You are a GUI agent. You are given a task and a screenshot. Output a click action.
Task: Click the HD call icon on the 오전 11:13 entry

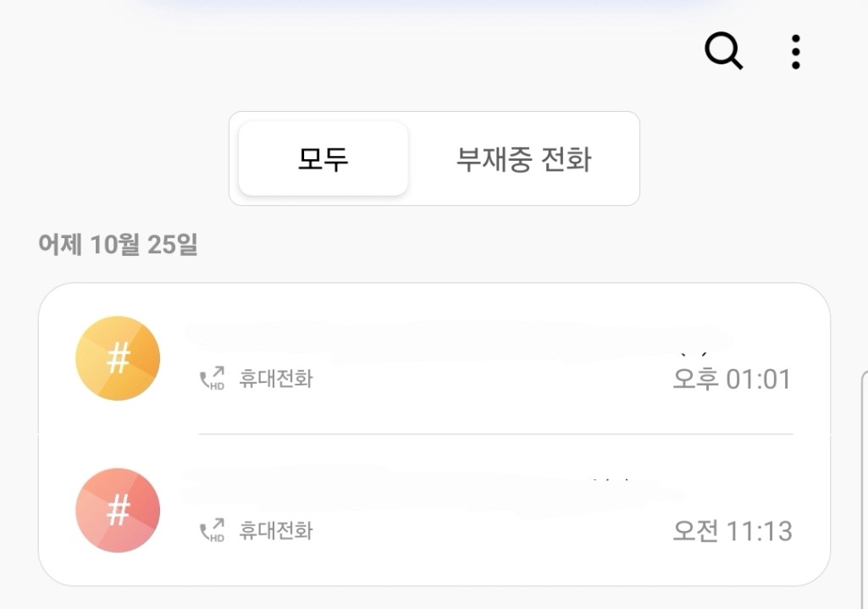212,531
